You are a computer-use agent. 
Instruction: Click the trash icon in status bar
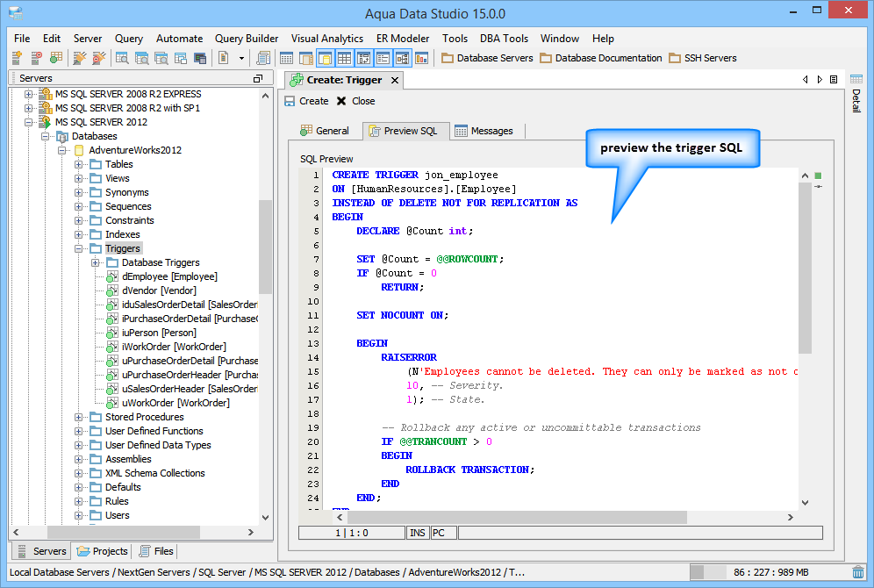858,572
